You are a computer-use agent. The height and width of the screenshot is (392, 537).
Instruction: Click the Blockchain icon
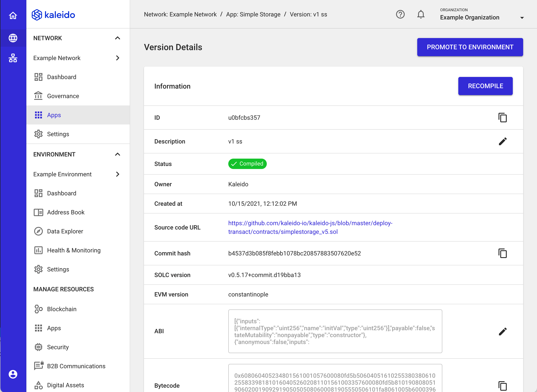pos(38,309)
